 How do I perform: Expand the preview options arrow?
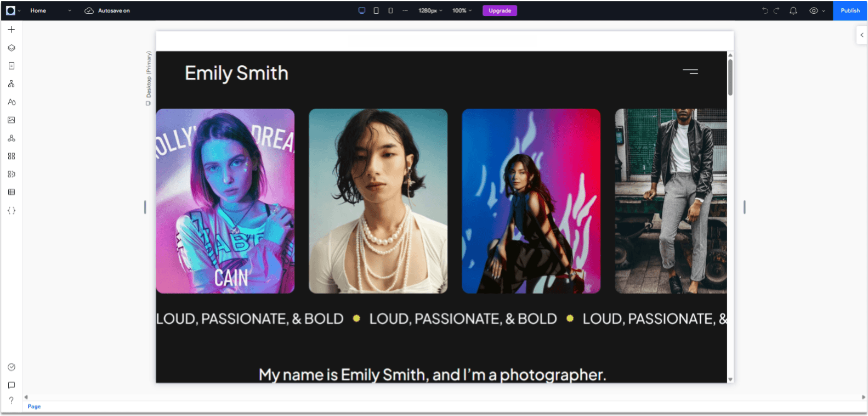pyautogui.click(x=824, y=10)
